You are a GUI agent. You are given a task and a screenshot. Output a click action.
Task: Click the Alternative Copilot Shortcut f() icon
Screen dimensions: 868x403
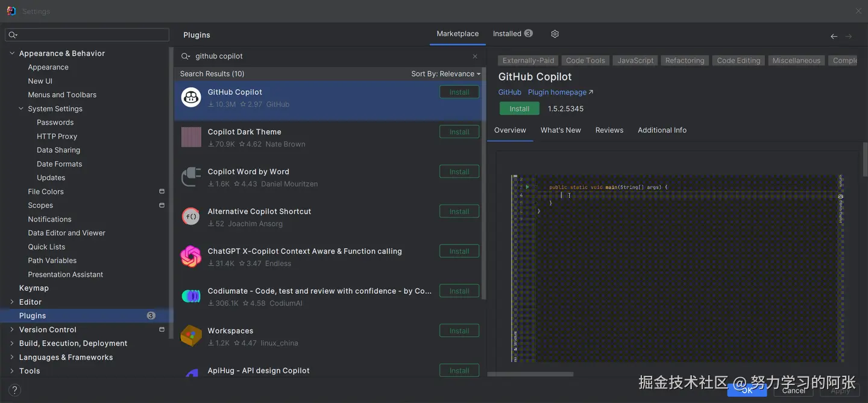191,217
